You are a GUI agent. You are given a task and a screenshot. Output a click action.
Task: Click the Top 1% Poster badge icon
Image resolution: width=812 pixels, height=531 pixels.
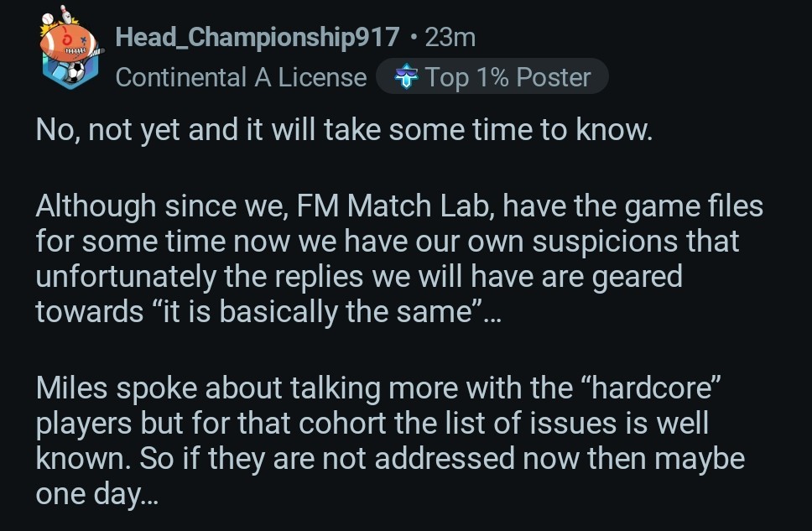pos(408,78)
